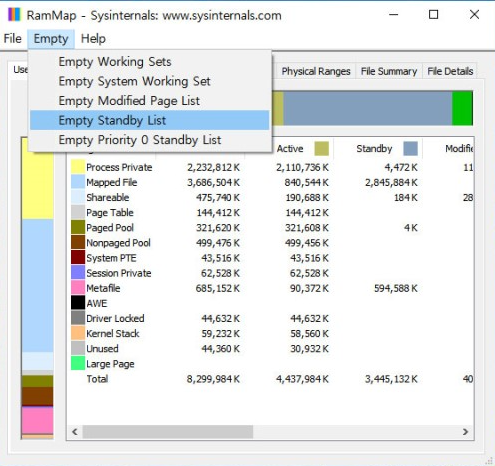Select the Large Page row label
Viewport: 495px width, 466px height.
pos(110,364)
